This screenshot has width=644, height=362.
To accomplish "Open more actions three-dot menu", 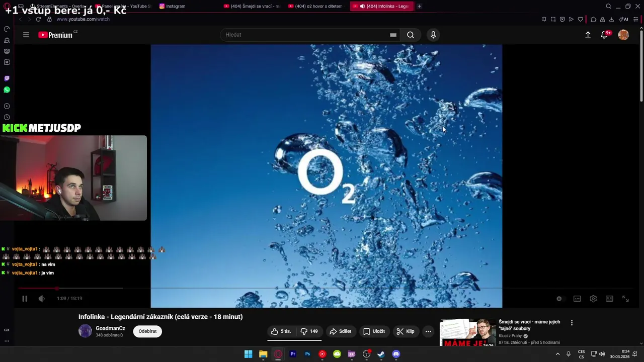I will (x=428, y=331).
